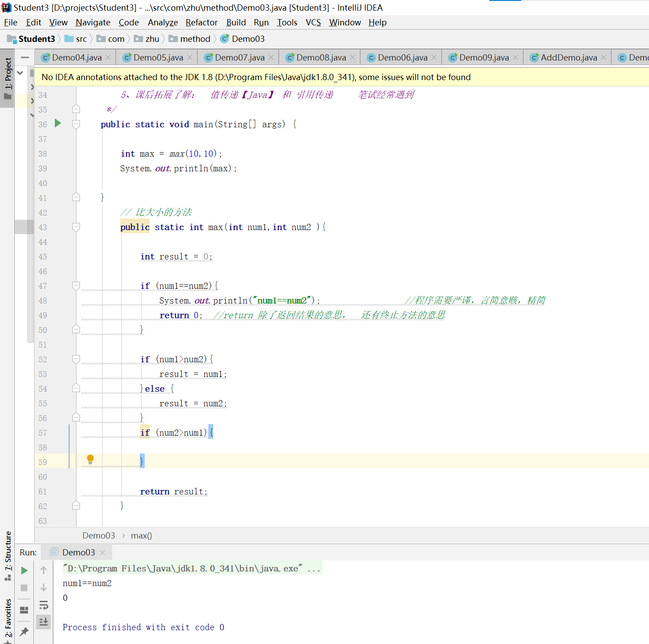Close the Demo04.java tab
This screenshot has width=649, height=644.
(108, 57)
